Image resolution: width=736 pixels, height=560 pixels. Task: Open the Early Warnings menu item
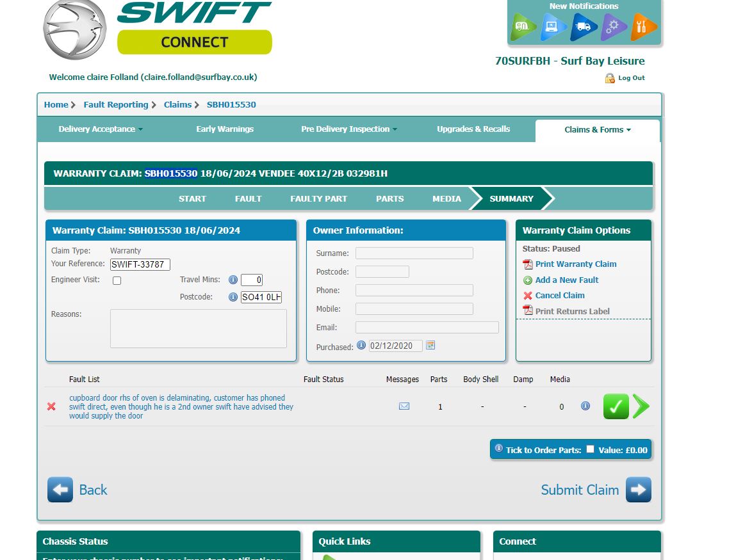(225, 129)
